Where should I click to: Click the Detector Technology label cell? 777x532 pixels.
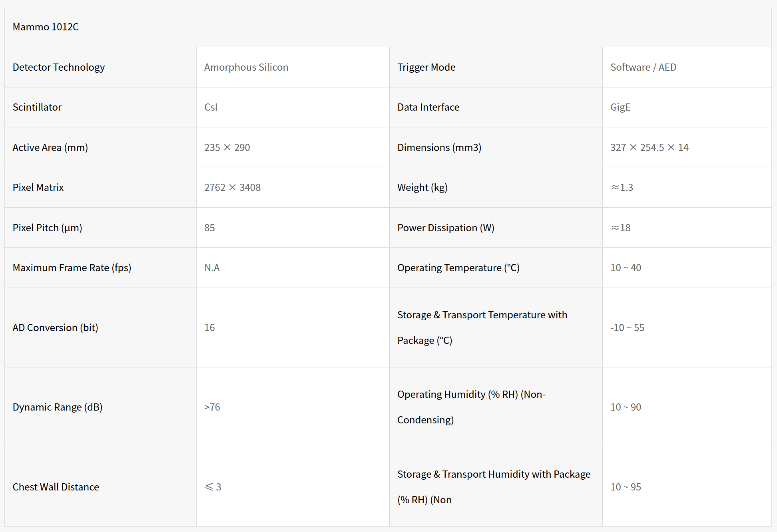(x=59, y=67)
